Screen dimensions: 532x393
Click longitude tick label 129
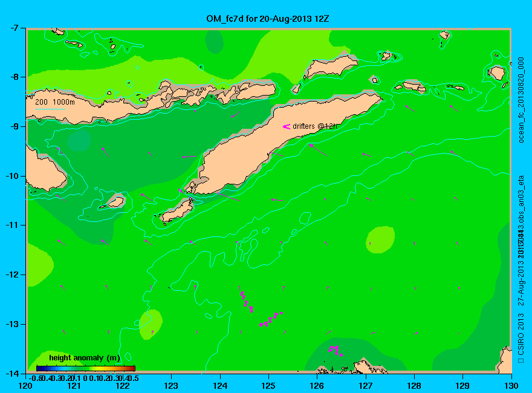pyautogui.click(x=463, y=386)
